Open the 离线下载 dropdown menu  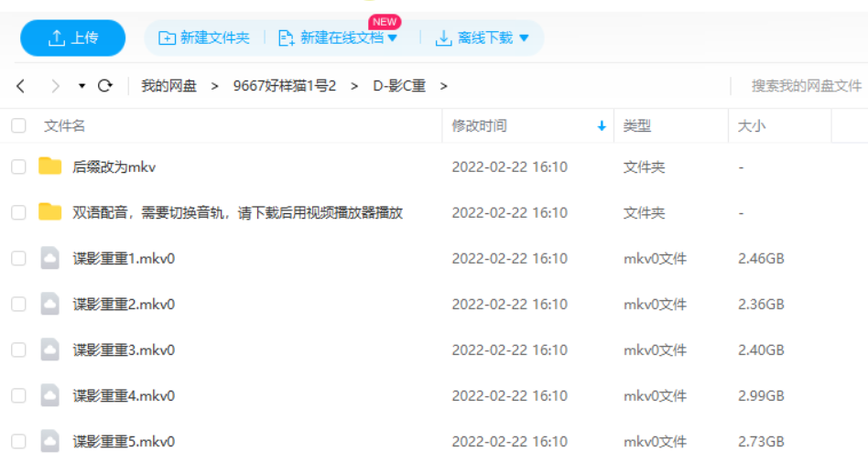(x=524, y=38)
